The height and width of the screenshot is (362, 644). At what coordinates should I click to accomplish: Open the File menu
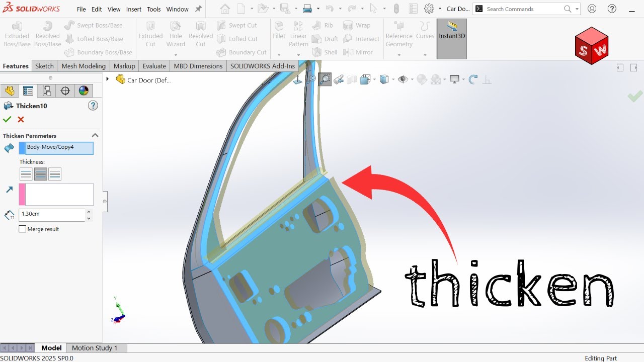tap(82, 9)
